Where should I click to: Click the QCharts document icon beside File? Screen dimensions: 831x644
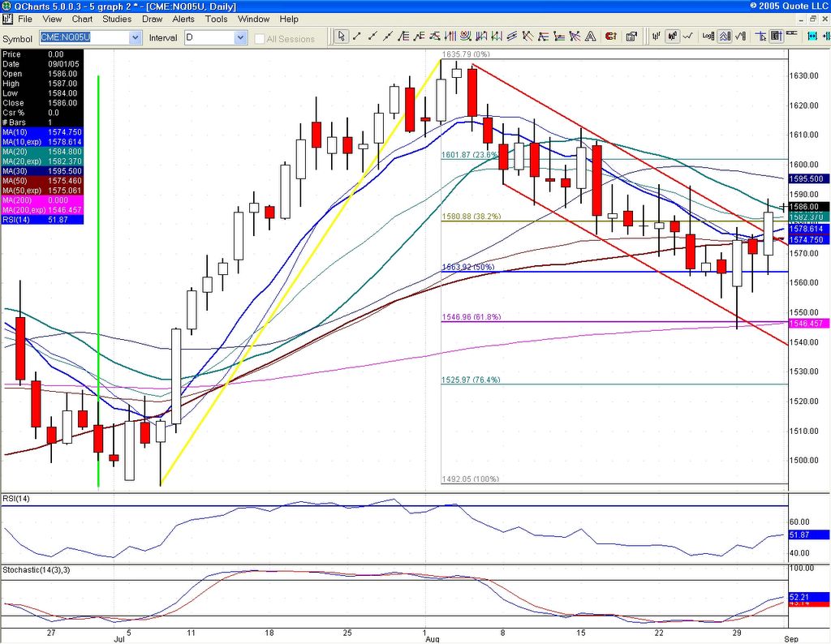click(x=6, y=19)
